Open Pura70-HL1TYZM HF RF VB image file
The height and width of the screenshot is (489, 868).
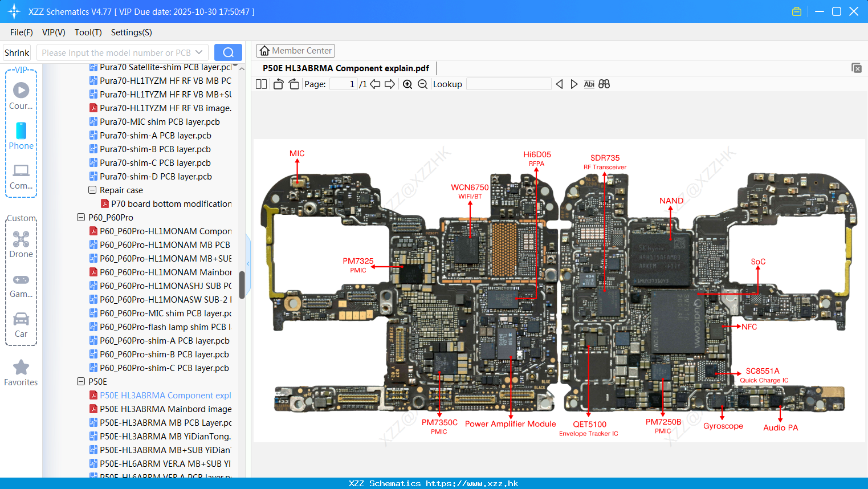[160, 108]
